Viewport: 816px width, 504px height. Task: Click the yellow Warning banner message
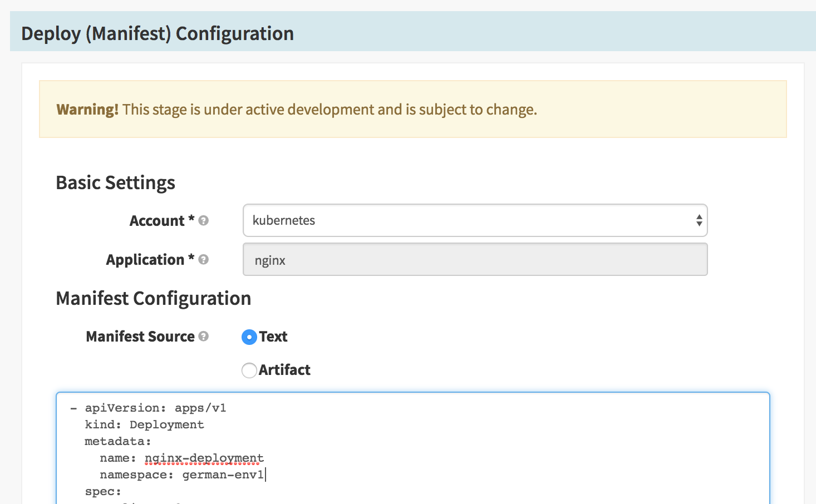pyautogui.click(x=296, y=110)
